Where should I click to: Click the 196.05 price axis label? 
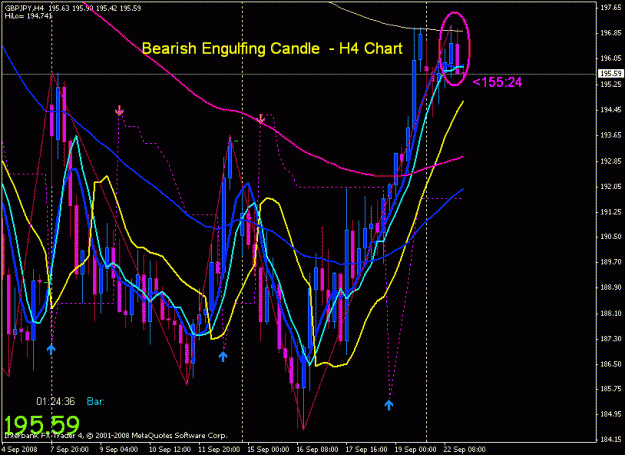click(x=611, y=58)
